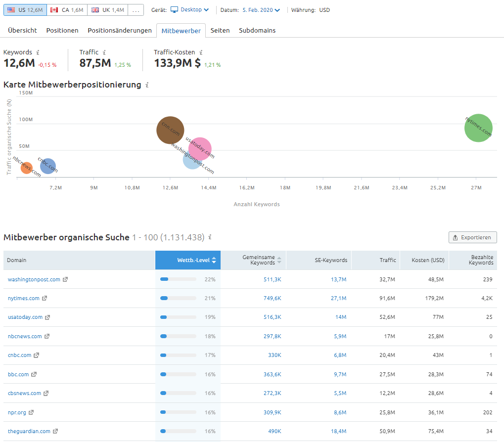Click the blue cnbc.com bubble
This screenshot has width=504, height=442.
pyautogui.click(x=48, y=166)
